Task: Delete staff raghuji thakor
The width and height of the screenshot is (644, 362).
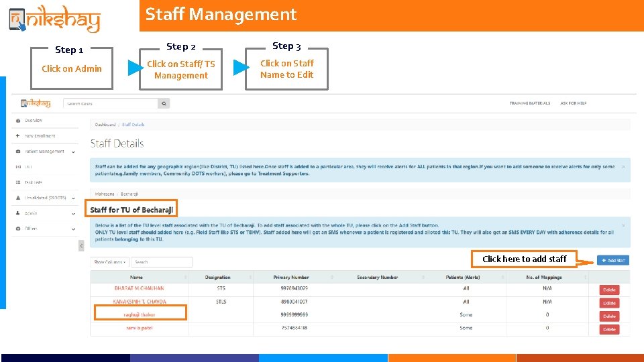Action: 609,316
